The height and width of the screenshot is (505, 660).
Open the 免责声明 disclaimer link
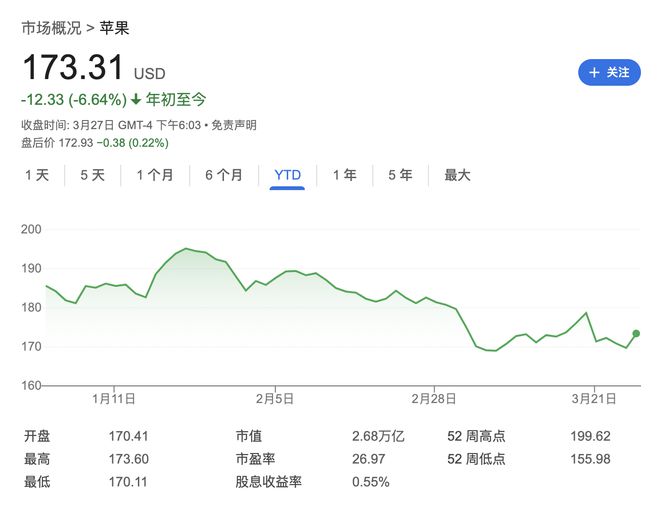coord(234,125)
